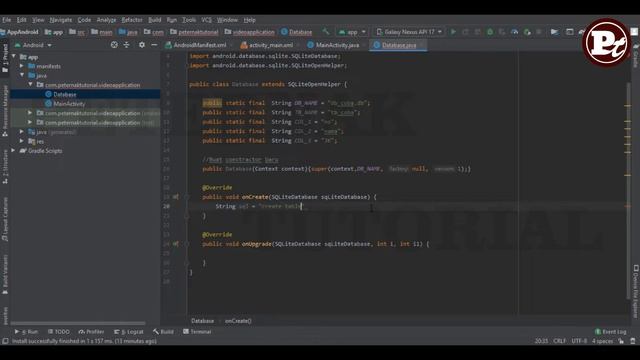Expand the Gradle Scripts node
Viewport: 640px width, 360px height.
click(13, 151)
